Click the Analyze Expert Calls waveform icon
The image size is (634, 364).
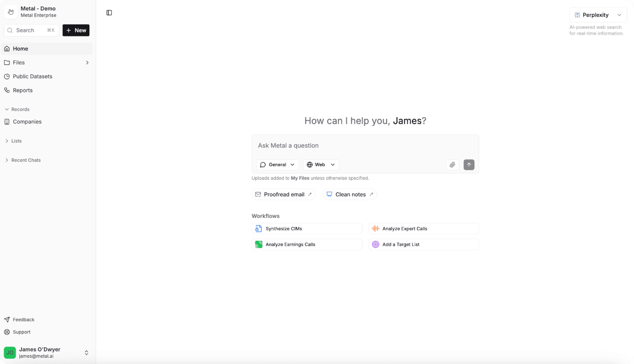click(x=375, y=228)
